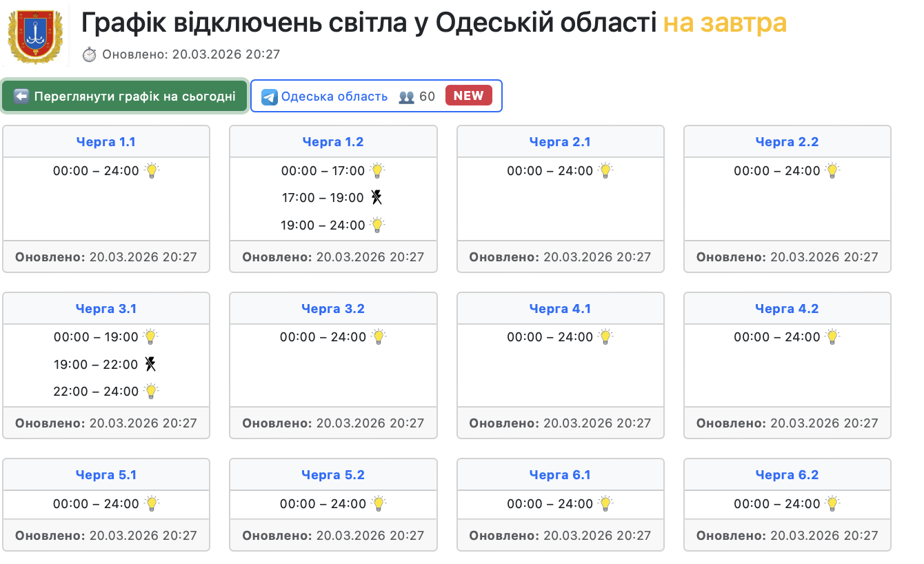Viewport: 924px width, 564px height.
Task: Click the power-off icon in the 17:00 – 19:00 row
Action: (376, 198)
